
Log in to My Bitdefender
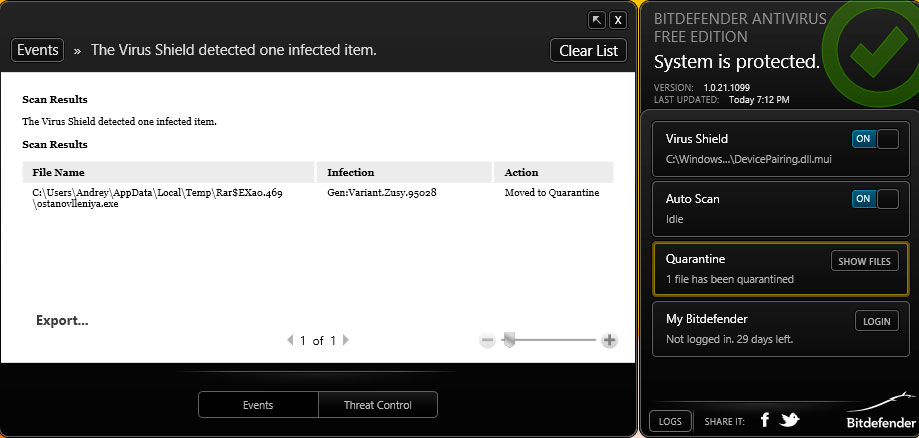tap(876, 321)
